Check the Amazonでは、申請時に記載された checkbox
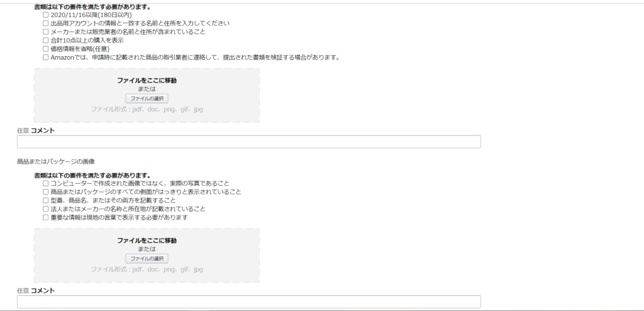Viewport: 644px width, 311px height. pyautogui.click(x=45, y=57)
